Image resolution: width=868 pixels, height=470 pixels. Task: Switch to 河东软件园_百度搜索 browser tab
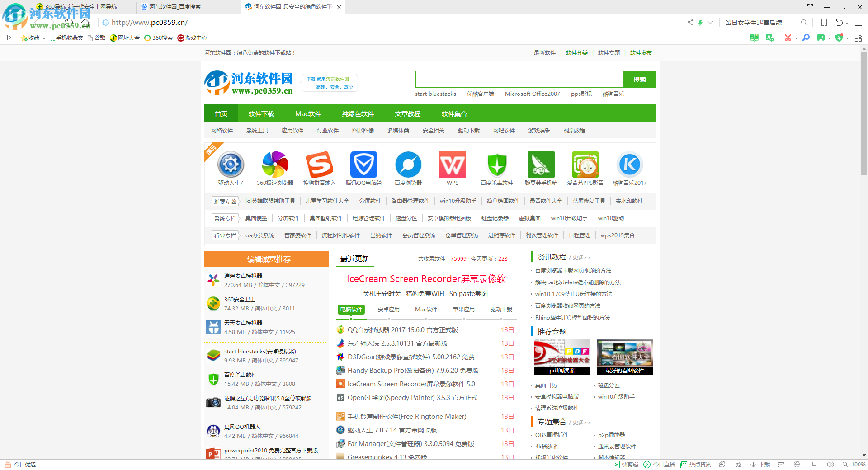tap(188, 7)
